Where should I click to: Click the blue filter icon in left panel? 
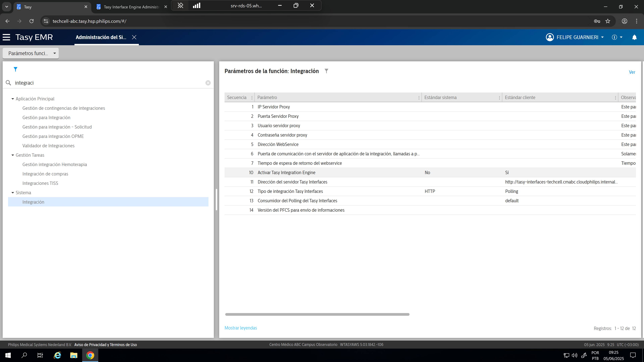[x=15, y=69]
